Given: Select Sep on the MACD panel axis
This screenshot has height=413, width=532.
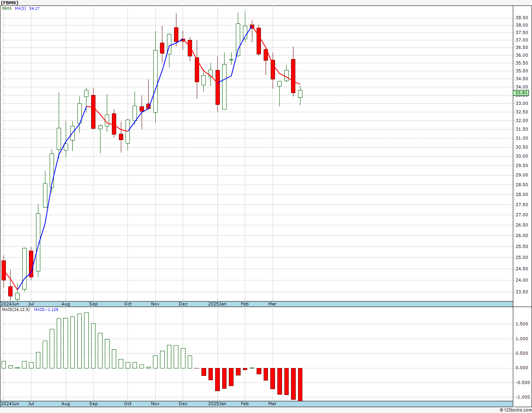Looking at the screenshot, I should 93,404.
